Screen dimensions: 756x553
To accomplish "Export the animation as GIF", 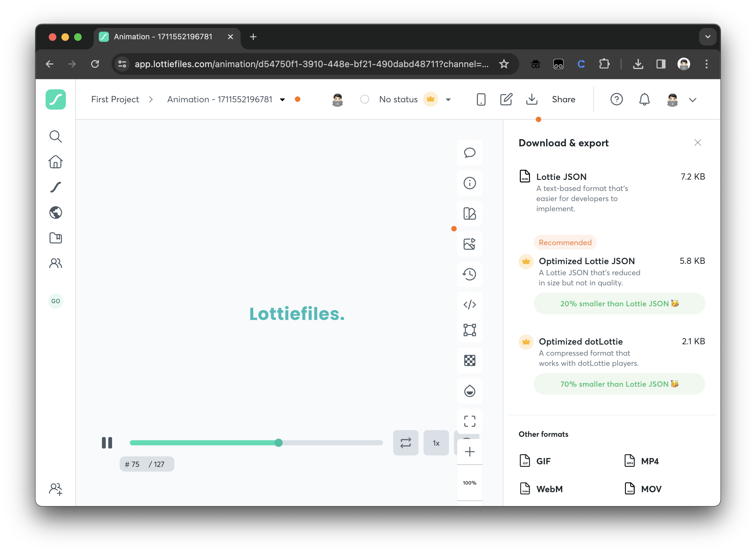I will point(535,461).
